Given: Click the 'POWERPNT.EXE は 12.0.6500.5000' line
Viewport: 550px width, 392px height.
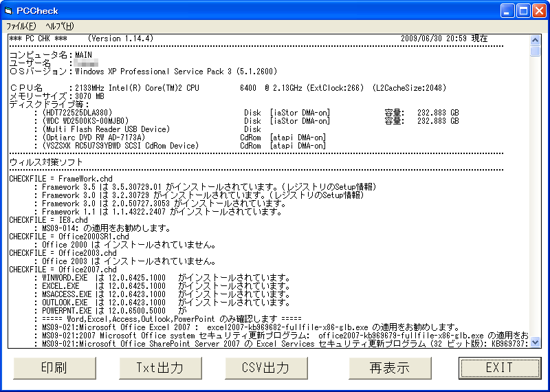Looking at the screenshot, I should point(111,311).
